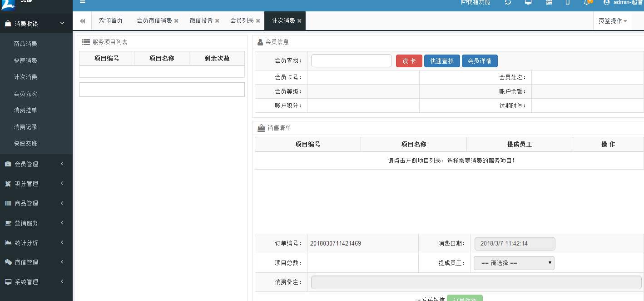Click the 会员查找 search input field
The image size is (644, 301).
(352, 61)
